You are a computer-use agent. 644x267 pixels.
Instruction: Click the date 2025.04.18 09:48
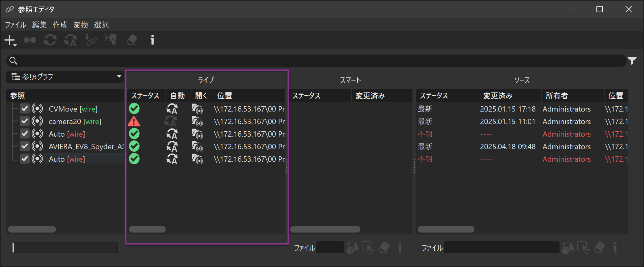point(508,146)
